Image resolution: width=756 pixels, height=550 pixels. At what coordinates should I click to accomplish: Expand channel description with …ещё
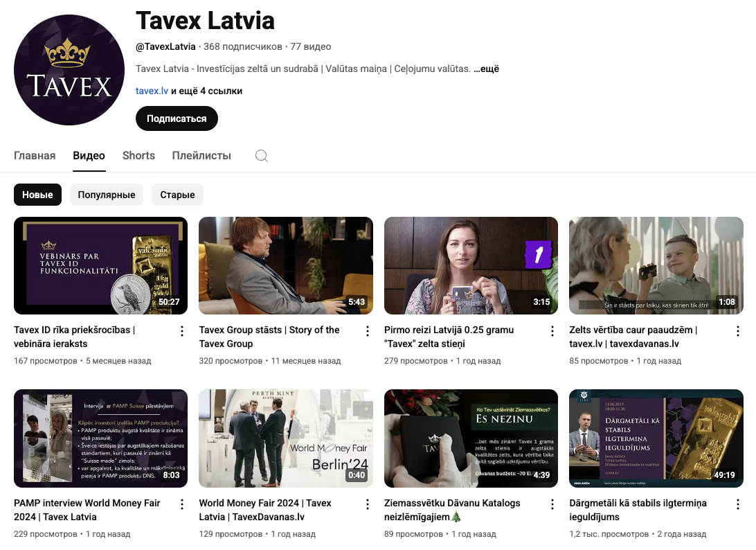(486, 69)
